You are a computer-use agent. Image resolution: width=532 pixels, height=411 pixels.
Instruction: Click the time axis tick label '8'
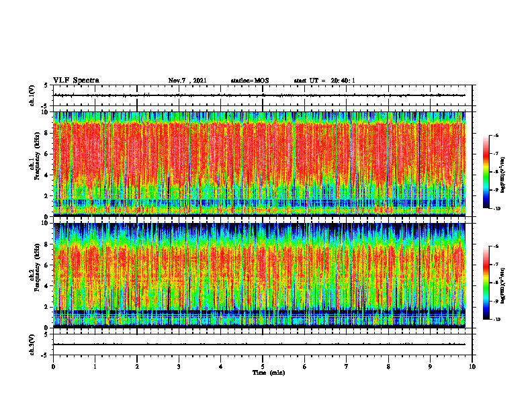tap(388, 367)
